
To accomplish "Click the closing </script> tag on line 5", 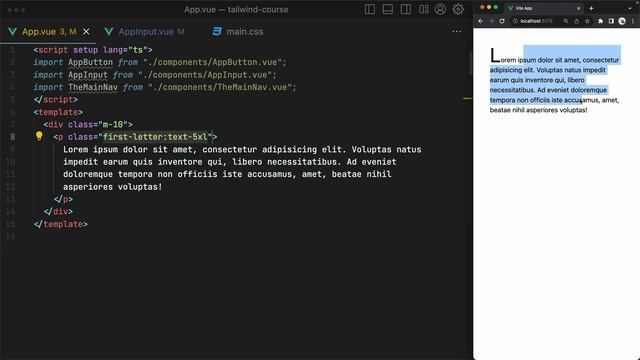I will pyautogui.click(x=56, y=100).
